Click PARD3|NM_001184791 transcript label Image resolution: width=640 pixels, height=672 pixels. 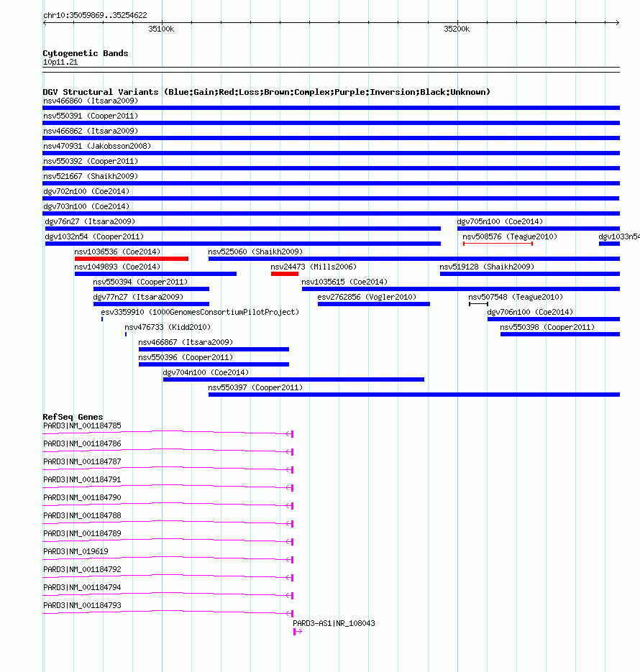tap(82, 479)
